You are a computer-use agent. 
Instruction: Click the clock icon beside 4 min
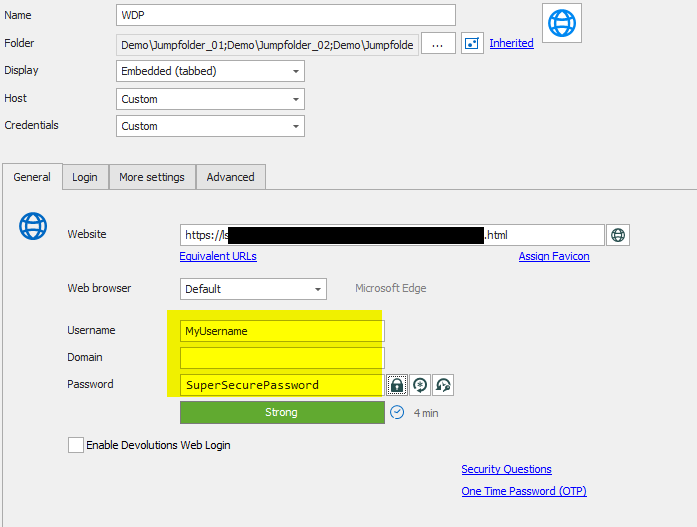pos(397,413)
